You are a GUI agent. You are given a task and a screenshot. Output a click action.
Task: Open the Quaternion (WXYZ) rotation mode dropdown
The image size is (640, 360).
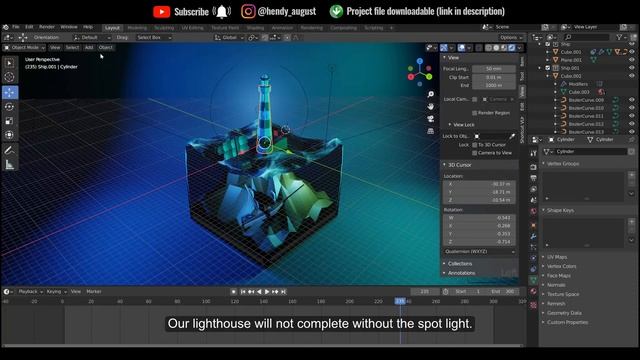479,251
